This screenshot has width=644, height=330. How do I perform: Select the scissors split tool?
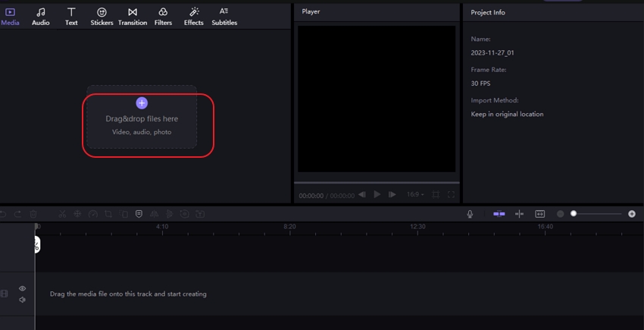62,214
